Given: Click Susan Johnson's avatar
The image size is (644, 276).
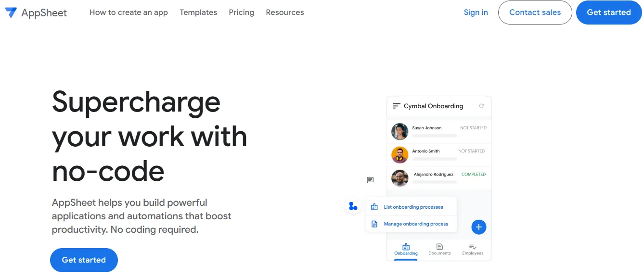Looking at the screenshot, I should 400,132.
